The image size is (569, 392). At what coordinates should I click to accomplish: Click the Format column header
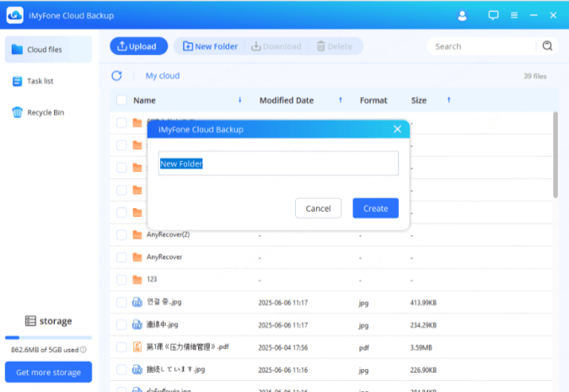coord(373,100)
